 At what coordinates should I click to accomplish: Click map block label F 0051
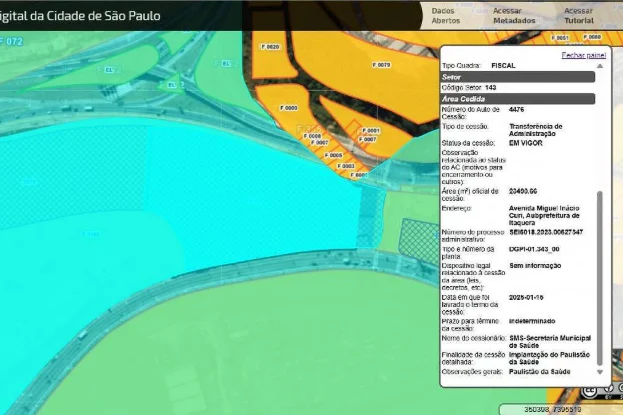click(x=560, y=38)
